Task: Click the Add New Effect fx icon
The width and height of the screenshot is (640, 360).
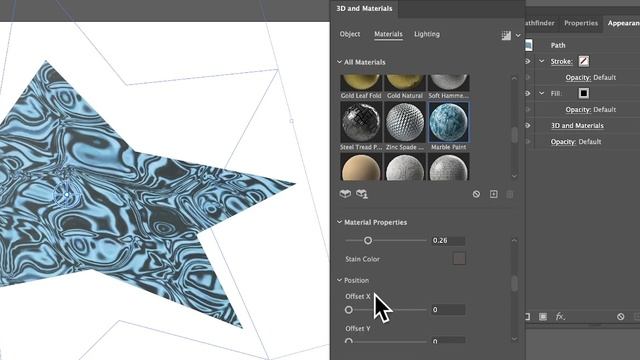Action: [x=560, y=316]
